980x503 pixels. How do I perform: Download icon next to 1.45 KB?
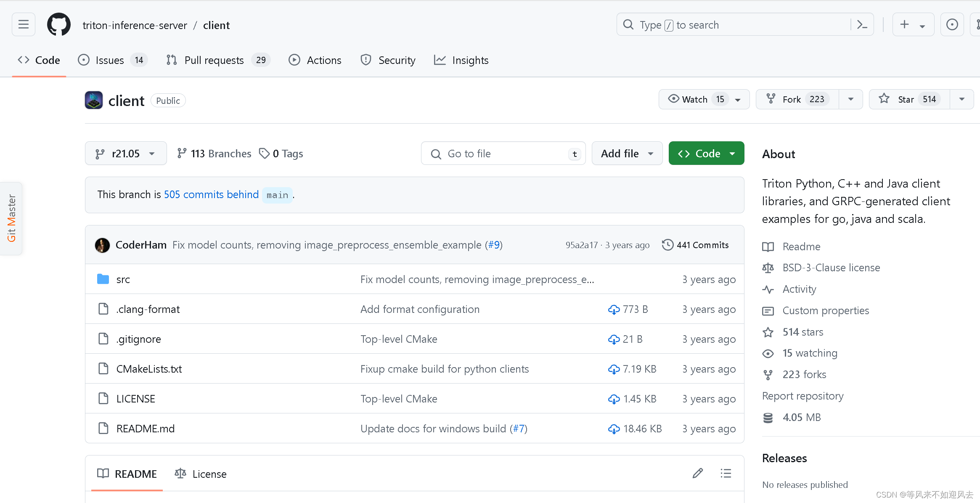coord(614,399)
